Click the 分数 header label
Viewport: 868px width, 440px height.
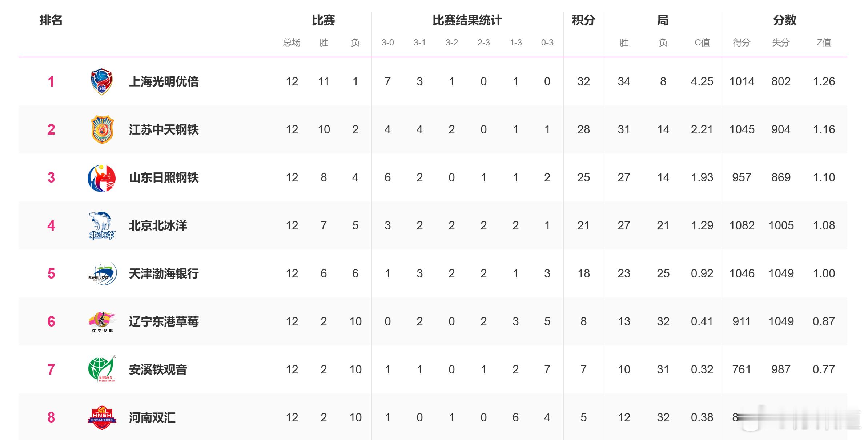(x=784, y=20)
